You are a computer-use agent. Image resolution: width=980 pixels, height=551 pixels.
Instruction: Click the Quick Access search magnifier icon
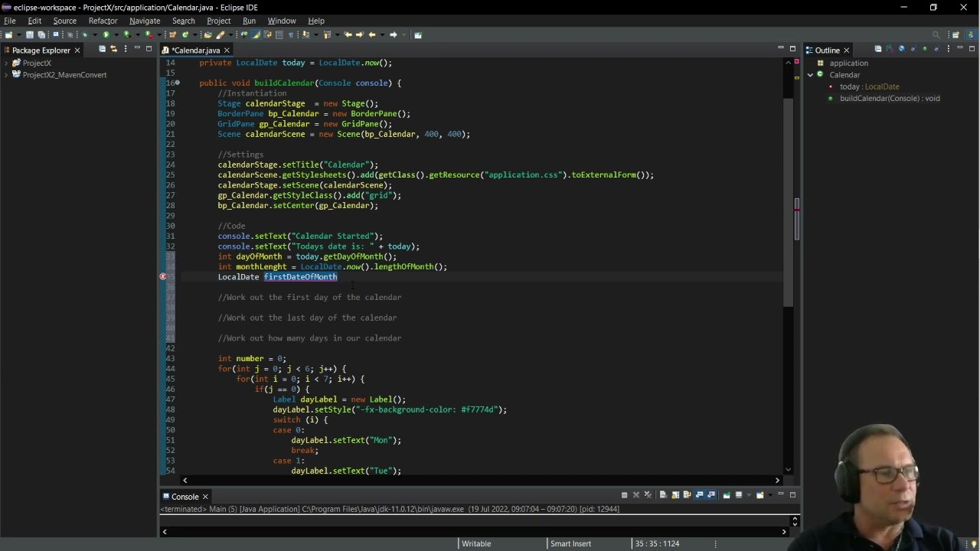pyautogui.click(x=936, y=34)
